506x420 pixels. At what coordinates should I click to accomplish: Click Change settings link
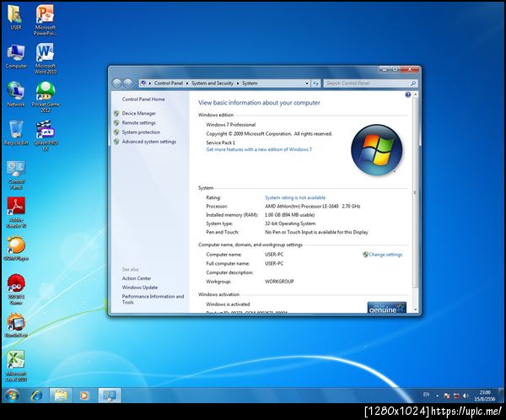(385, 255)
